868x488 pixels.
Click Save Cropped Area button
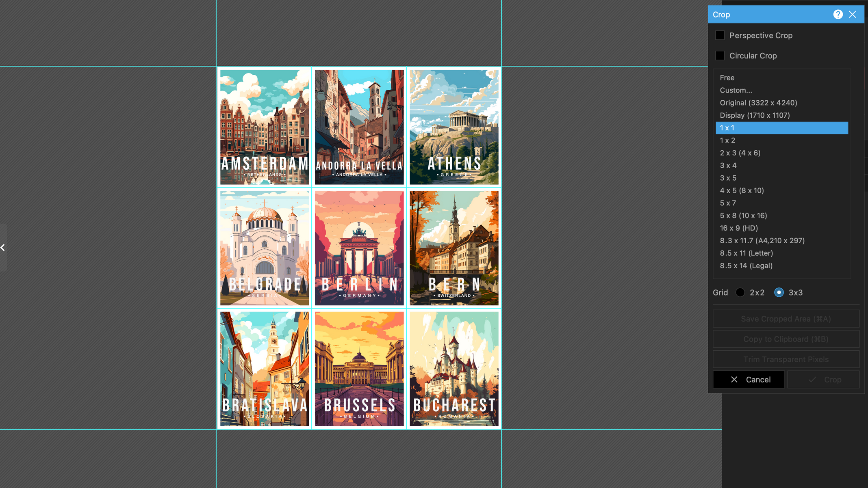pos(786,319)
